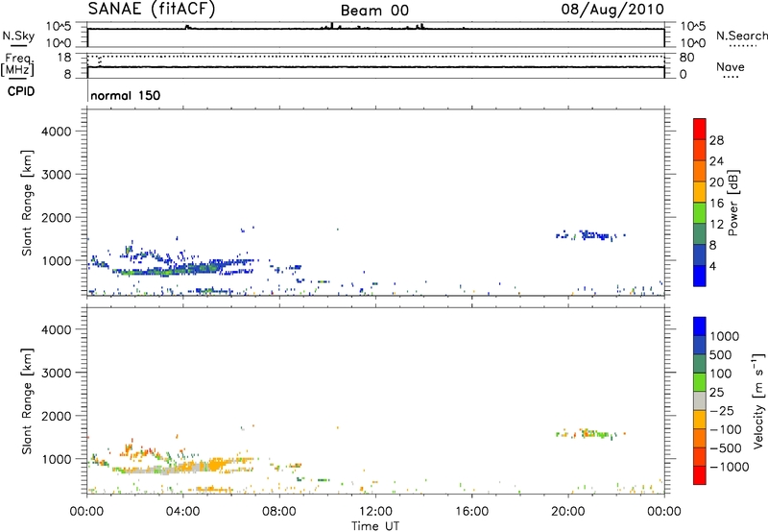Click the 08/Aug/2010 date label
This screenshot has width=768, height=532.
(x=612, y=10)
